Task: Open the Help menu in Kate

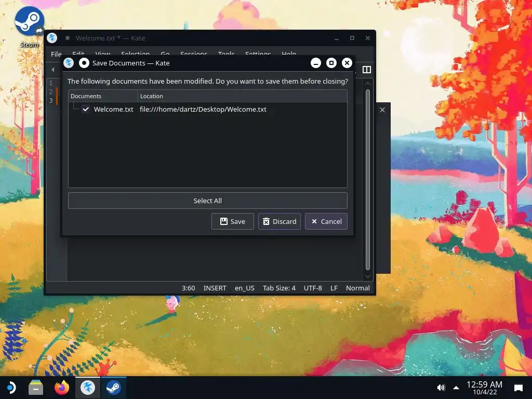Action: tap(289, 54)
